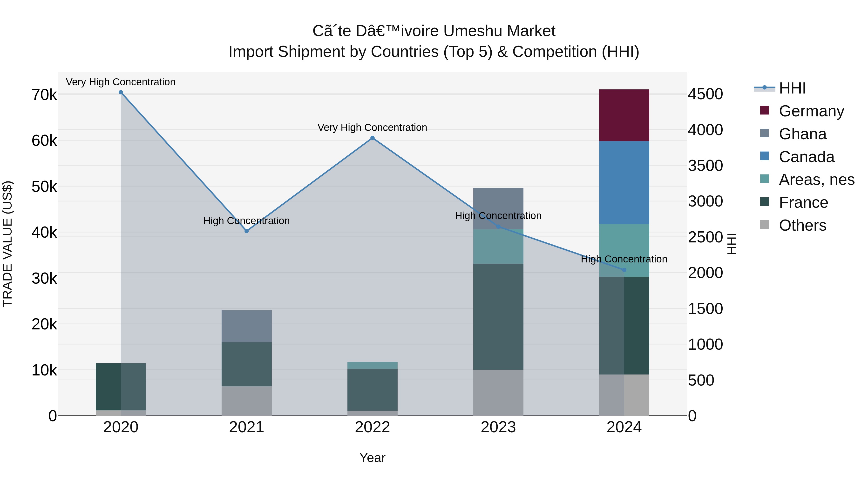868x488 pixels.
Task: Select the 2024 HHI data point marker
Action: (x=624, y=270)
